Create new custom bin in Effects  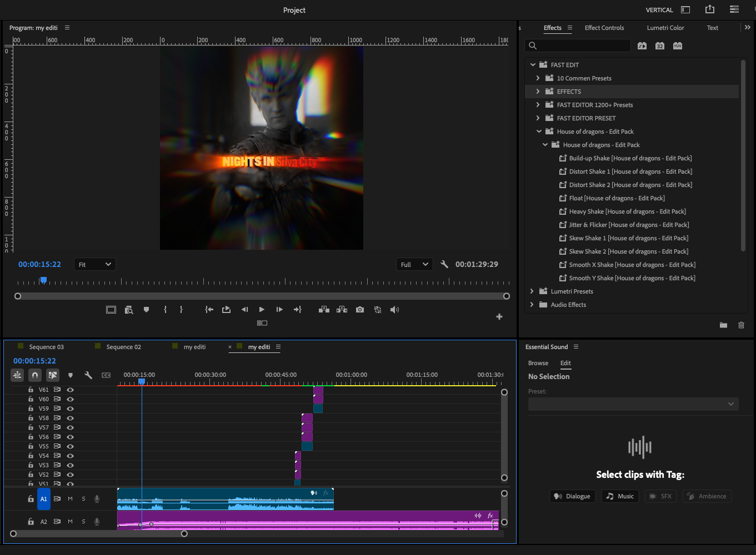723,325
